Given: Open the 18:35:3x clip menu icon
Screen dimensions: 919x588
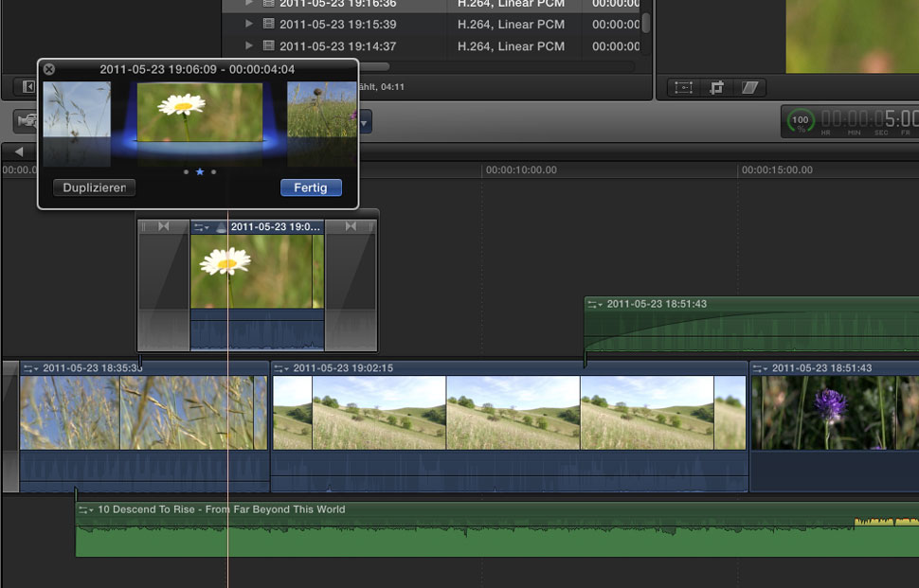Looking at the screenshot, I should click(x=30, y=368).
